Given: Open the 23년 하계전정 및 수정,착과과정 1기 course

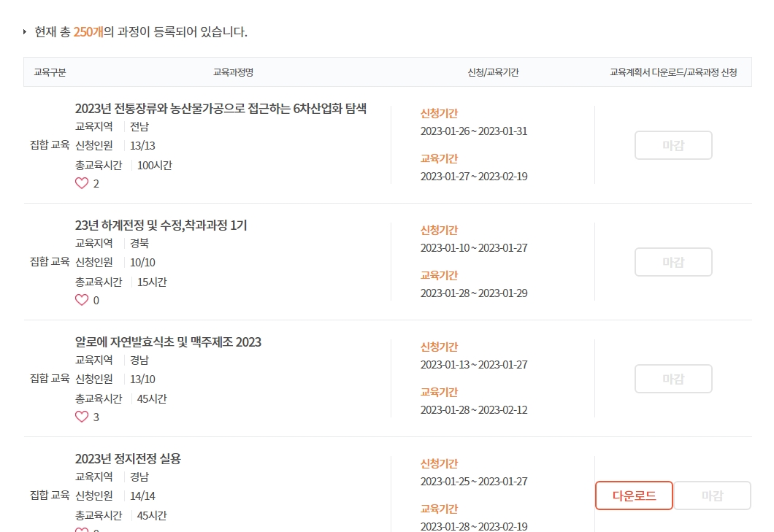Looking at the screenshot, I should point(162,225).
